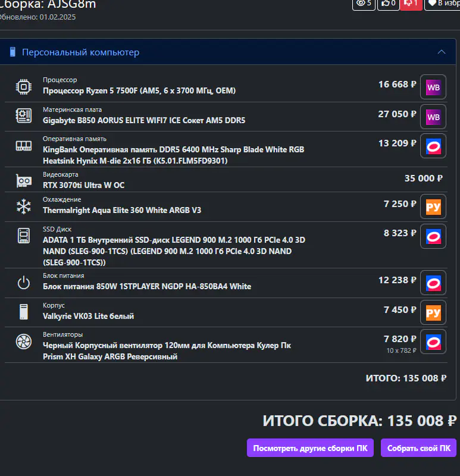460x476 pixels.
Task: Collapse the section using the chevron arrow
Action: tap(441, 52)
